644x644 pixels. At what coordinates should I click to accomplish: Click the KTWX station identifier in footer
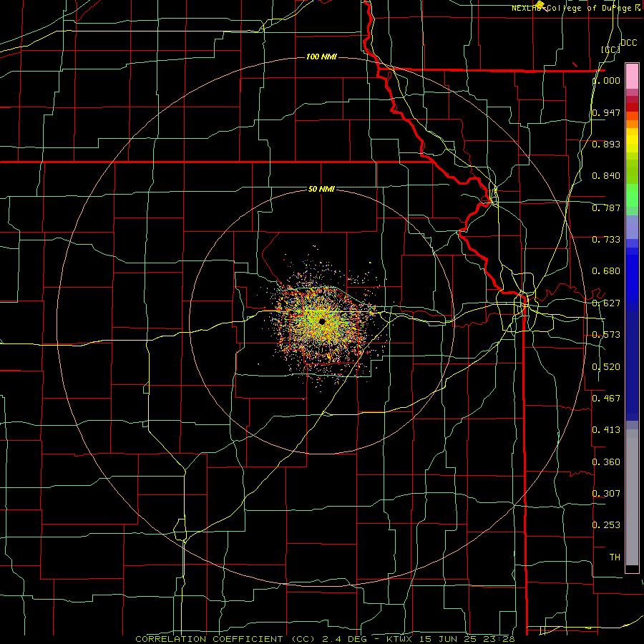[x=399, y=639]
